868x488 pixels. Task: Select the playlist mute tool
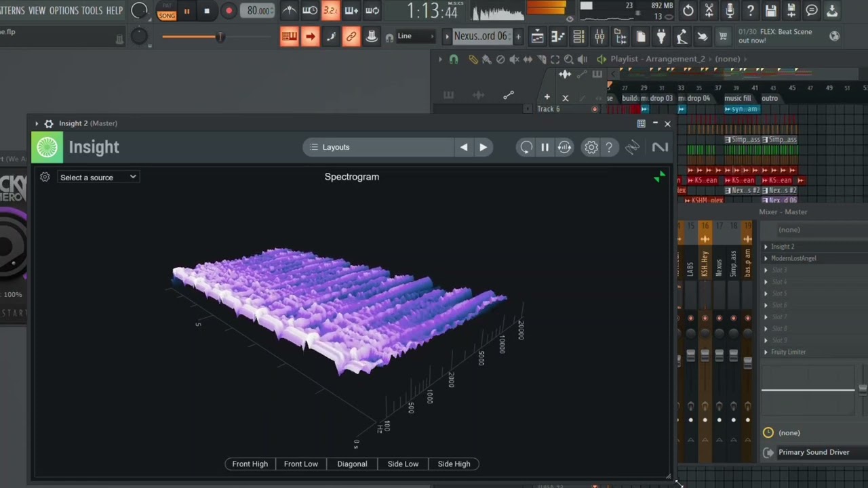point(515,59)
